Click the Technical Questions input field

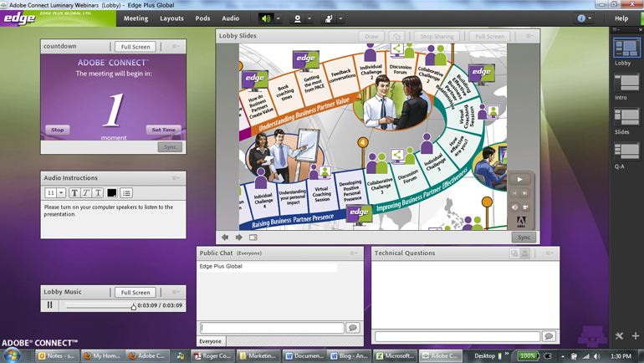pyautogui.click(x=457, y=336)
